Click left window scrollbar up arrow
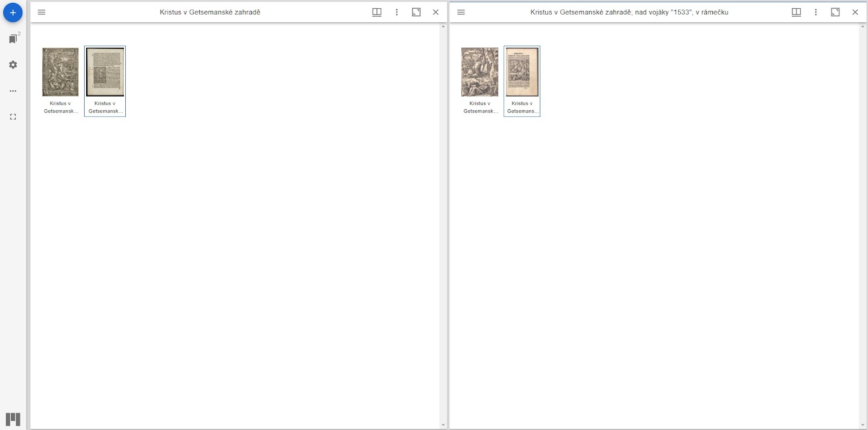Screen dimensions: 868x430 (443, 27)
